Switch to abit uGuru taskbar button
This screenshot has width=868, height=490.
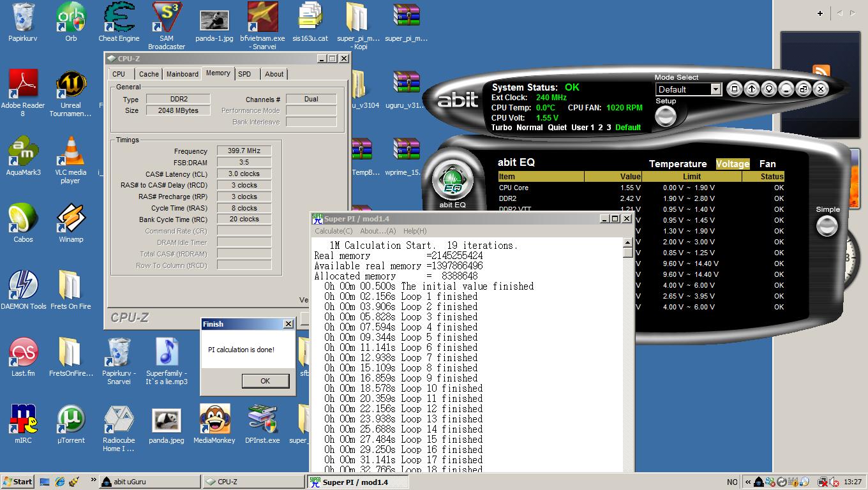point(150,482)
